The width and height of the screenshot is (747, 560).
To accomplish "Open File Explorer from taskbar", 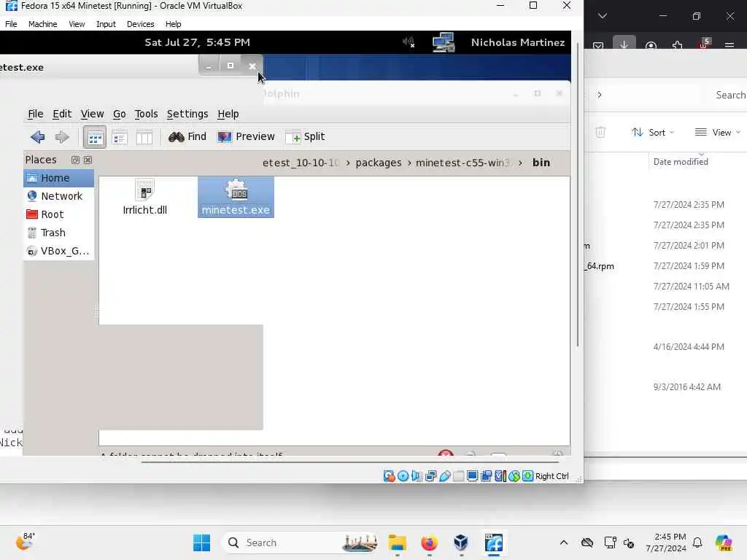I will coord(398,542).
